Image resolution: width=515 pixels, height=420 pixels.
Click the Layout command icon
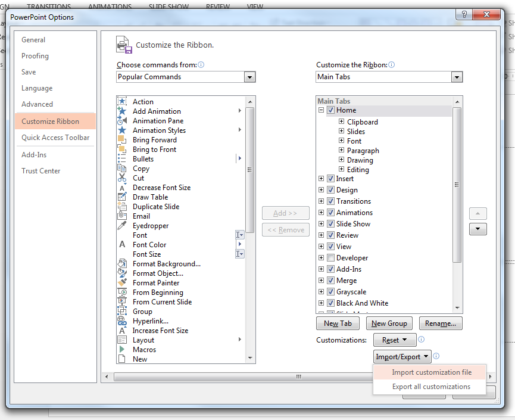click(122, 340)
